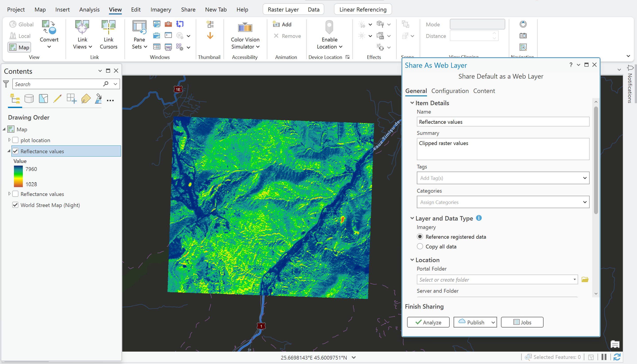
Task: Collapse the Layer and Data Type section
Action: click(412, 218)
